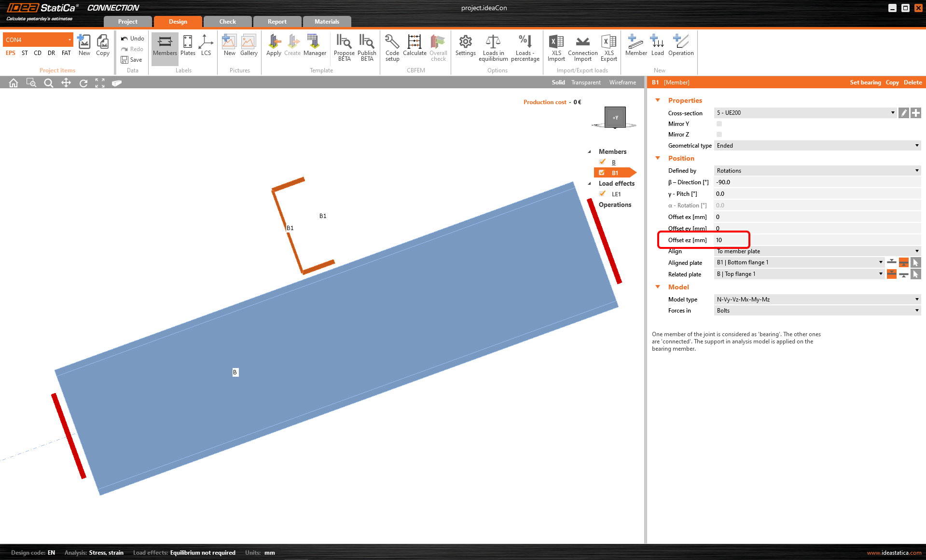This screenshot has width=926, height=560.
Task: Switch to the Check tab
Action: click(228, 22)
